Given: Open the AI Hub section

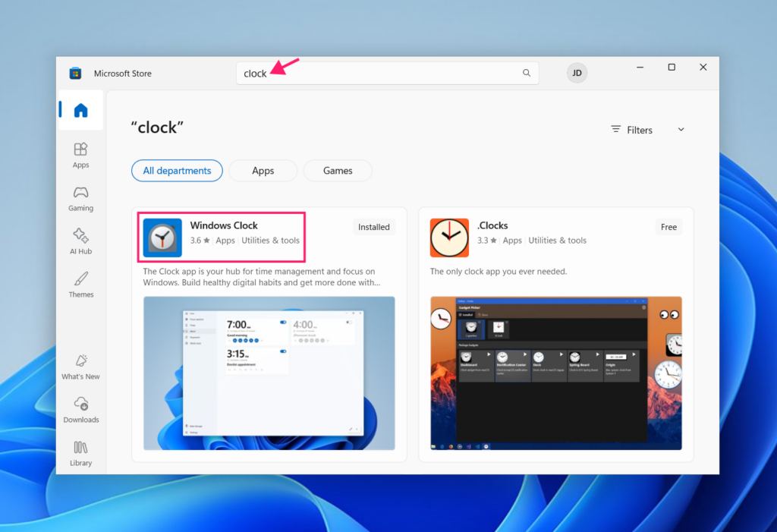Looking at the screenshot, I should point(80,242).
